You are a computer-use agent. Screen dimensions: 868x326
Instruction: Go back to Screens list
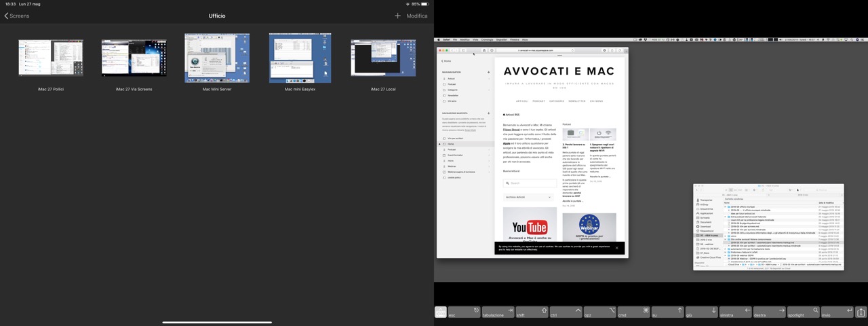click(18, 16)
